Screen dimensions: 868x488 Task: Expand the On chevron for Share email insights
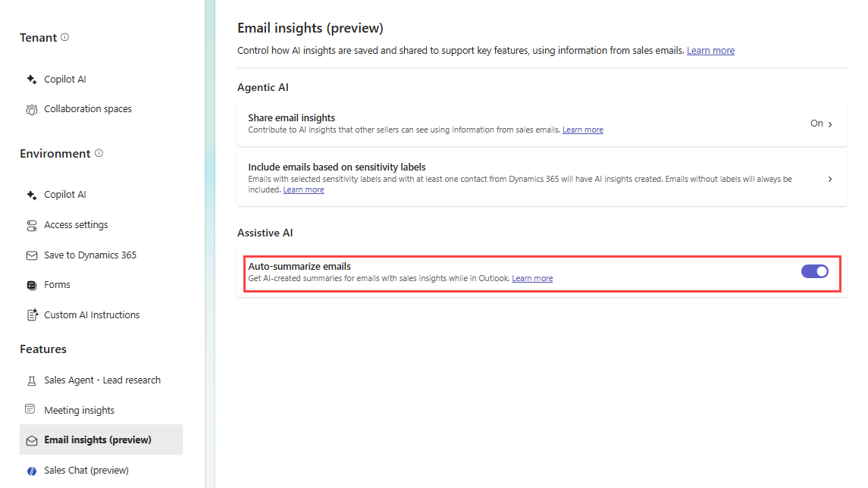[x=832, y=123]
